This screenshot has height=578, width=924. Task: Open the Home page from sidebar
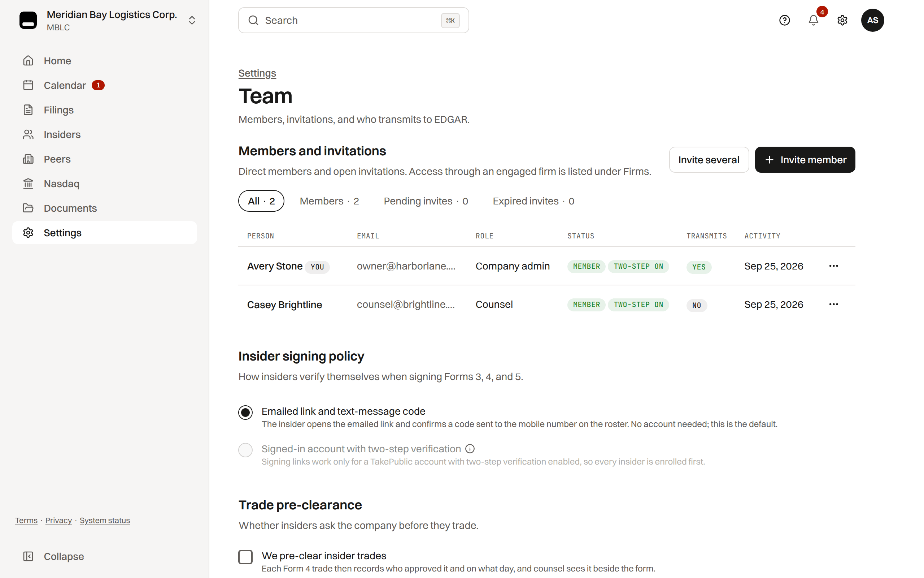(x=104, y=61)
